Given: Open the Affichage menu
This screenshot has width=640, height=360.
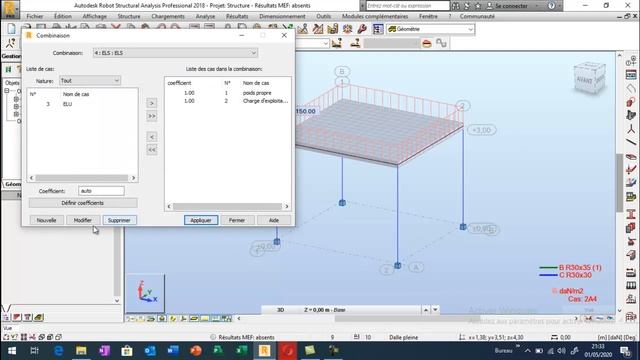Looking at the screenshot, I should (x=95, y=16).
